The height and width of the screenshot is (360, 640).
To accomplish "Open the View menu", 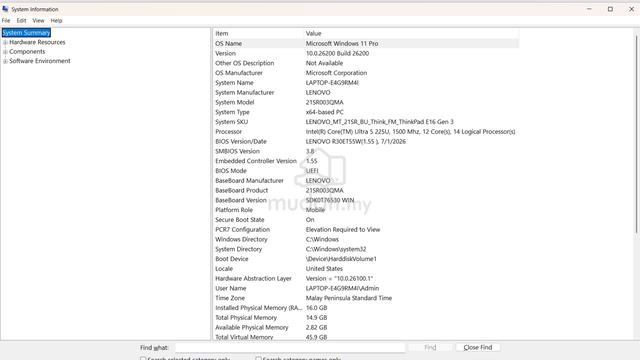I will [38, 20].
